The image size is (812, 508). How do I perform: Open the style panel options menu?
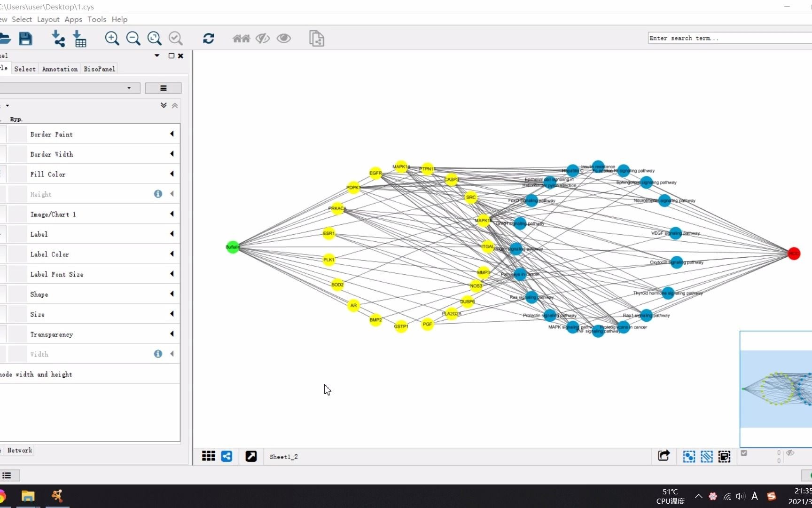(x=164, y=88)
